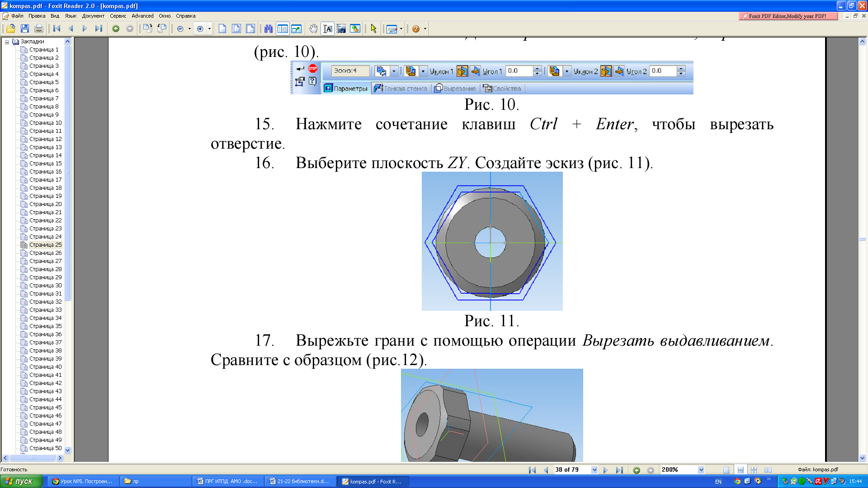Image resolution: width=868 pixels, height=488 pixels.
Task: Select bookmark Страница 26
Action: (45, 253)
